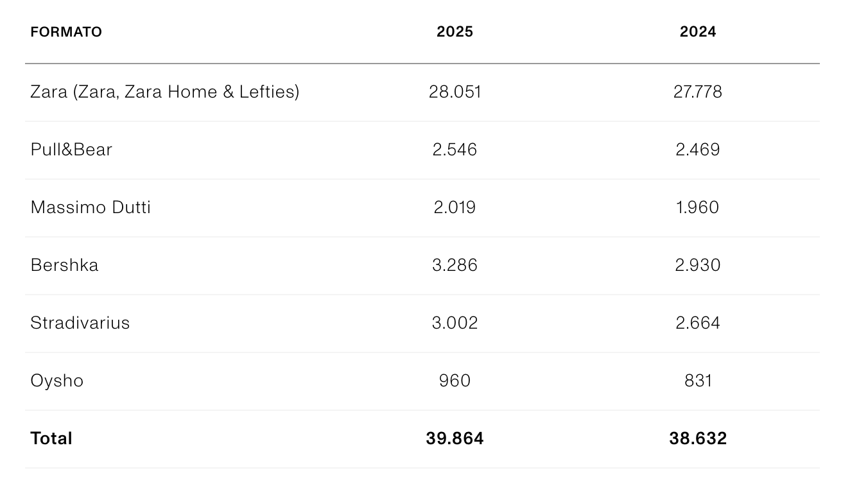Click the 2025 column header
Screen dimensions: 868x493
point(455,32)
